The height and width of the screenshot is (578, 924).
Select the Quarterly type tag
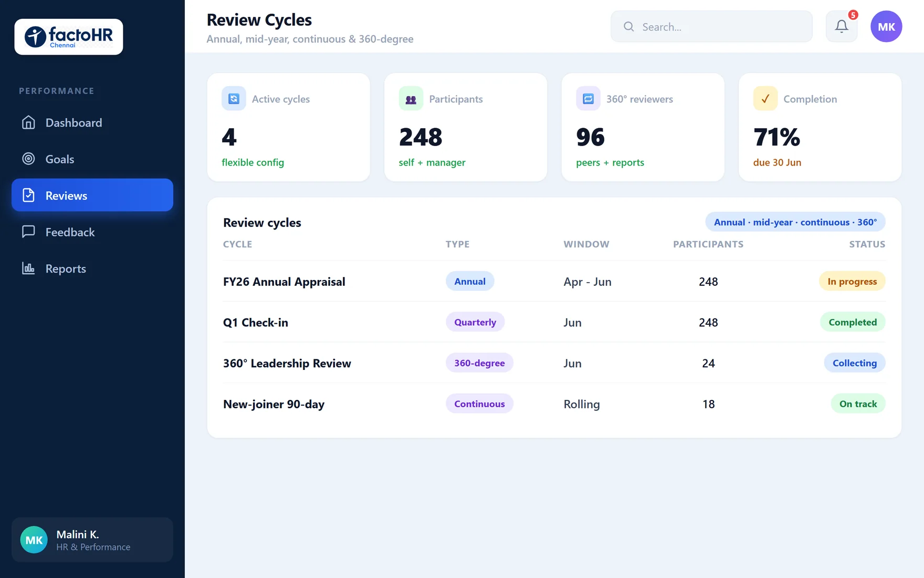pyautogui.click(x=475, y=322)
